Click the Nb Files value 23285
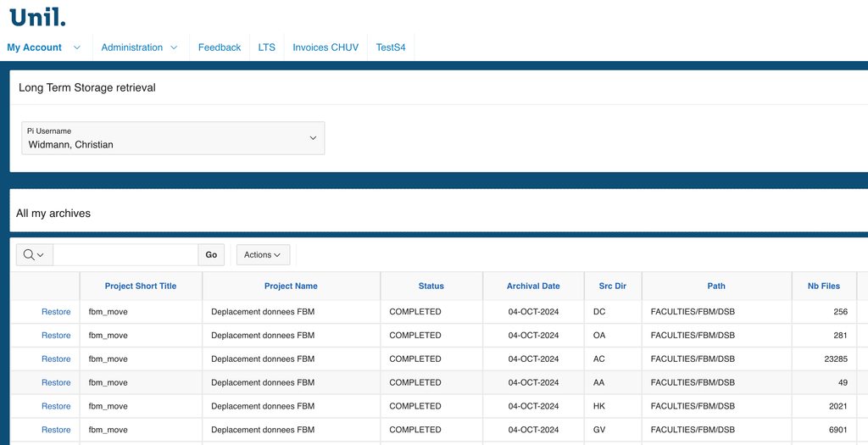This screenshot has height=445, width=868. coord(836,359)
